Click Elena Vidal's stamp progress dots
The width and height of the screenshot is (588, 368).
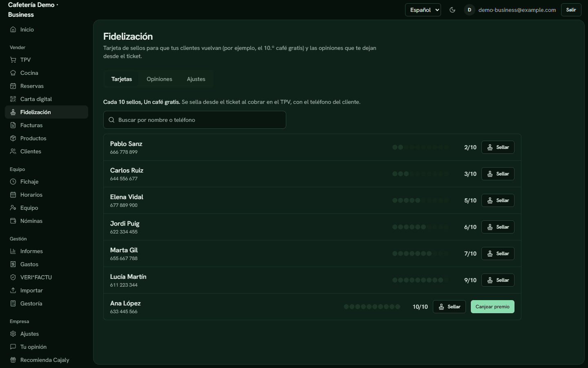tap(421, 200)
